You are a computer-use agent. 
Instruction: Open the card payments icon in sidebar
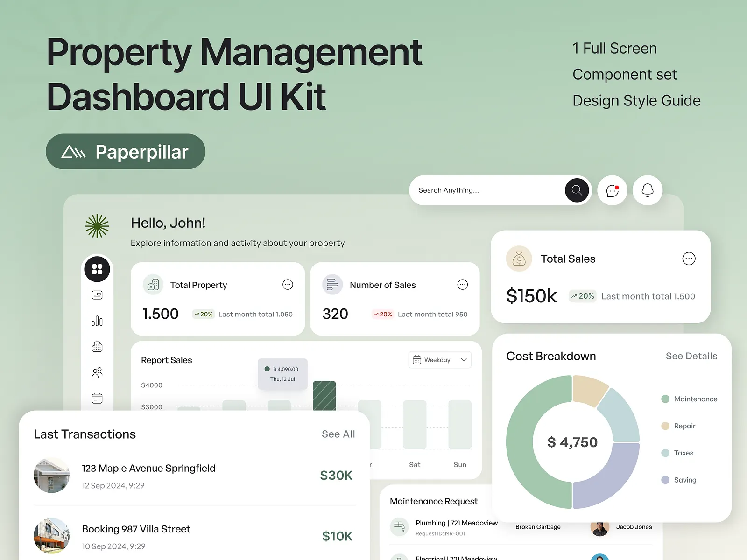[x=97, y=294]
